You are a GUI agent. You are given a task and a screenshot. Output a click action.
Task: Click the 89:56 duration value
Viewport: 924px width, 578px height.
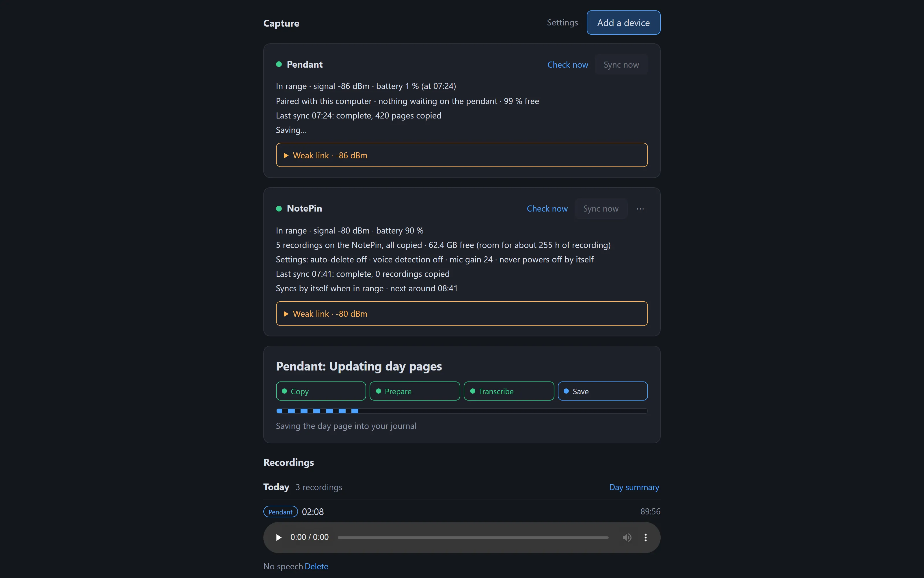(650, 512)
